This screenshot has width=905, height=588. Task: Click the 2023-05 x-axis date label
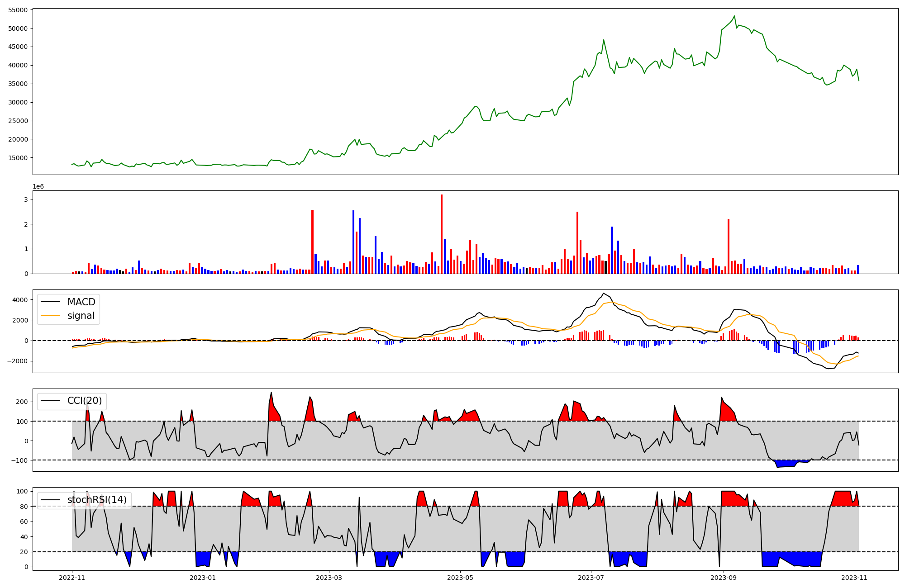(x=460, y=578)
